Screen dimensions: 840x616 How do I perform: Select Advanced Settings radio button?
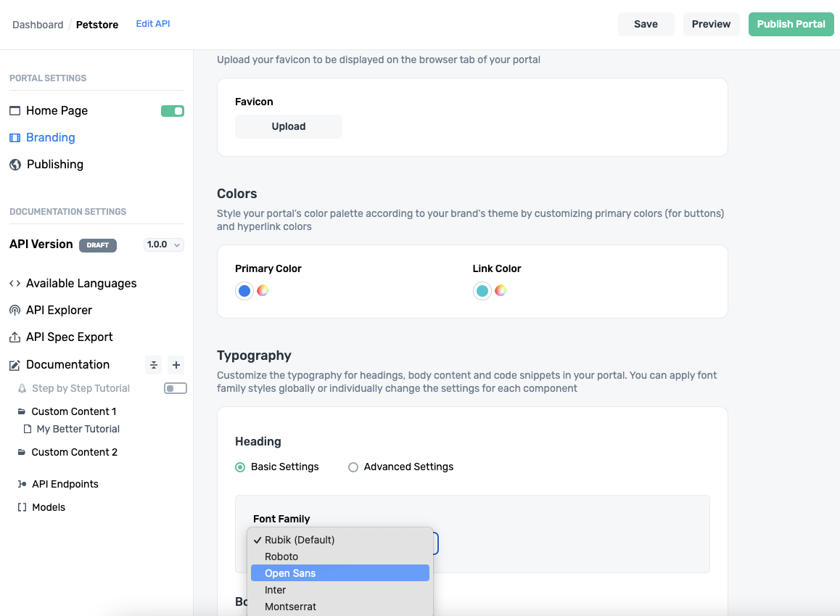click(353, 468)
